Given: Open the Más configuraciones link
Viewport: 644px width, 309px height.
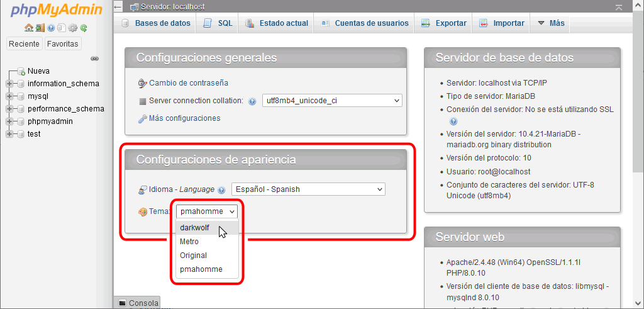Looking at the screenshot, I should [x=184, y=118].
